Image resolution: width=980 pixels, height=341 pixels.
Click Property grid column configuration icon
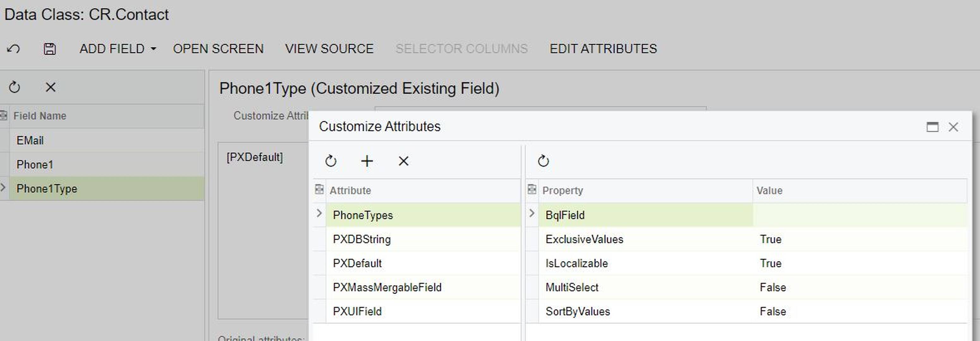click(532, 189)
